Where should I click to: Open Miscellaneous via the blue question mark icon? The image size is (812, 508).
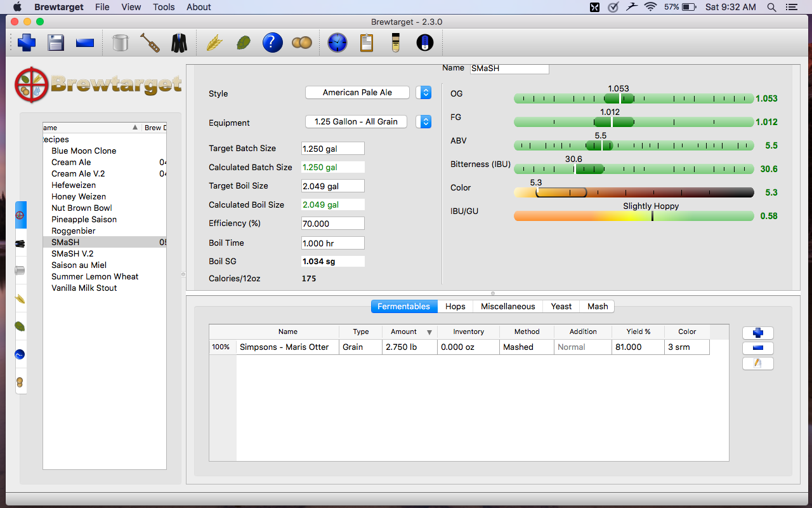272,43
